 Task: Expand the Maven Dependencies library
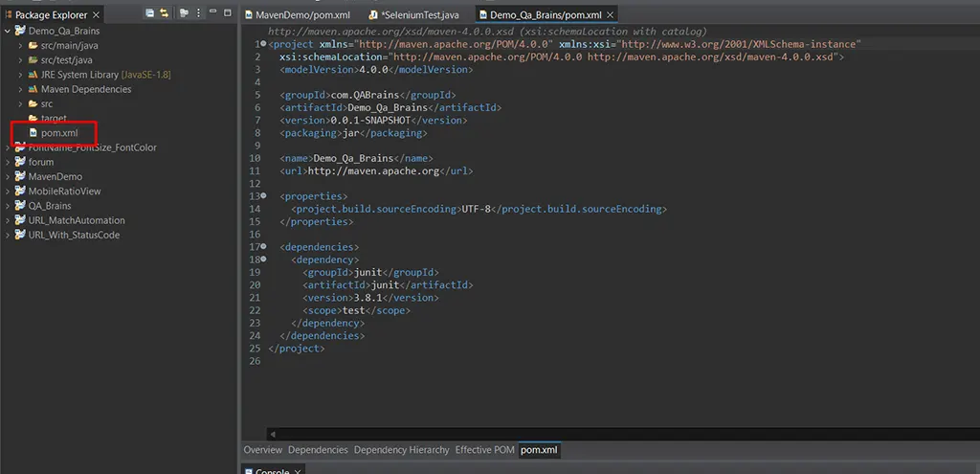tap(20, 89)
